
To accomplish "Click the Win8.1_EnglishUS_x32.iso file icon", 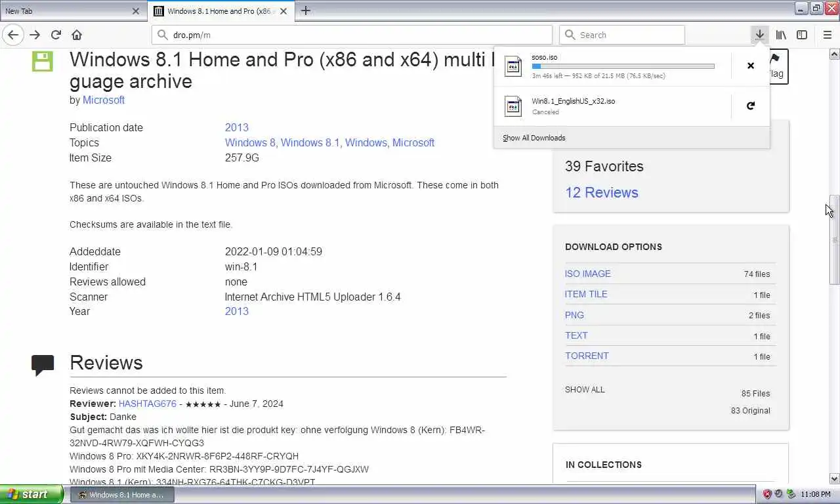I will [513, 106].
